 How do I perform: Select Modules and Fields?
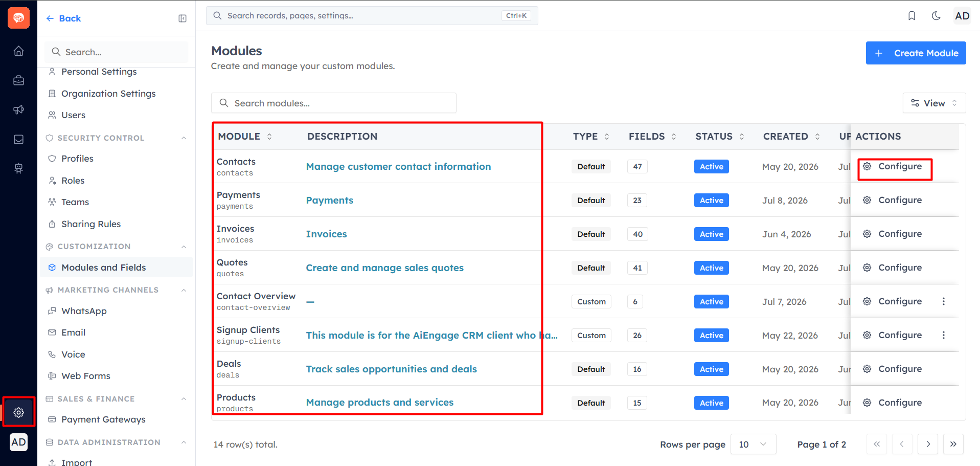117,268
